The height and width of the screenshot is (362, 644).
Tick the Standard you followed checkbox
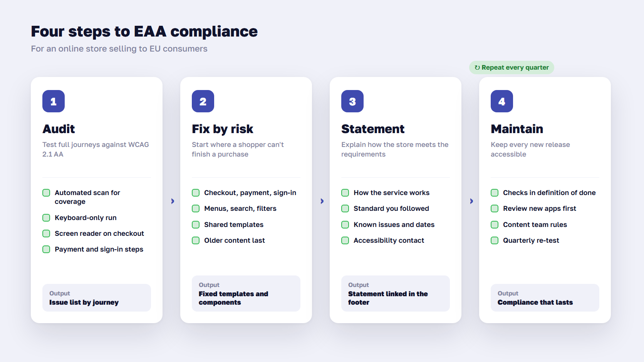[x=345, y=209]
